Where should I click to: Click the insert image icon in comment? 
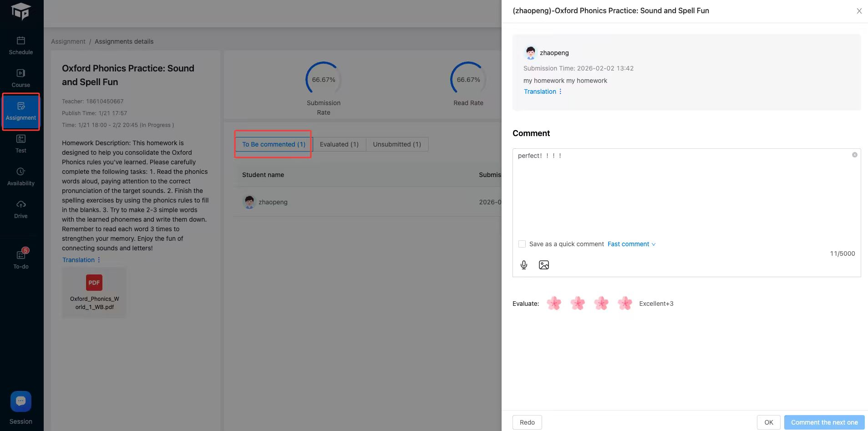click(543, 265)
